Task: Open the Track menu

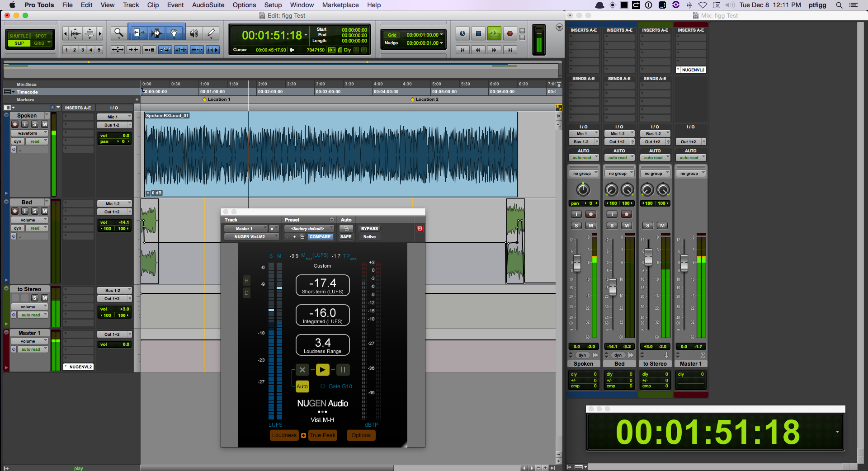Action: point(131,5)
